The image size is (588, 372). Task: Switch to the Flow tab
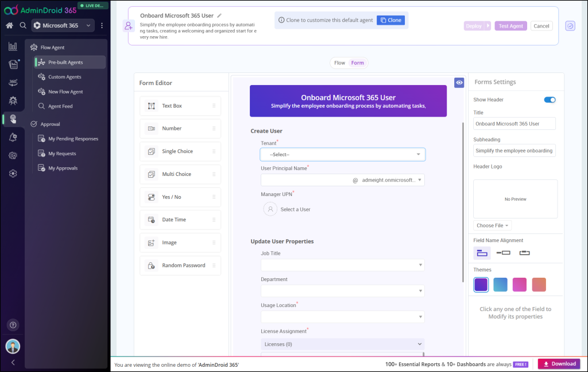click(x=339, y=63)
